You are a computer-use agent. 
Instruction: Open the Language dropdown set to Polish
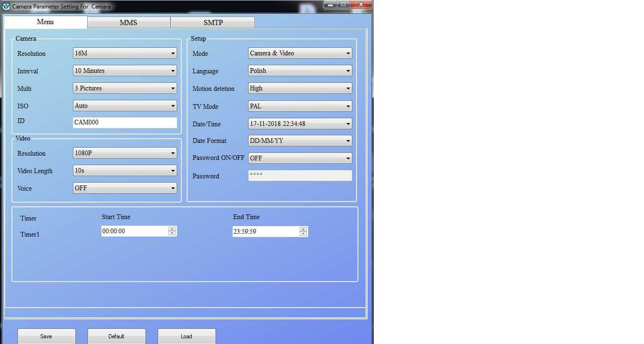tap(300, 71)
